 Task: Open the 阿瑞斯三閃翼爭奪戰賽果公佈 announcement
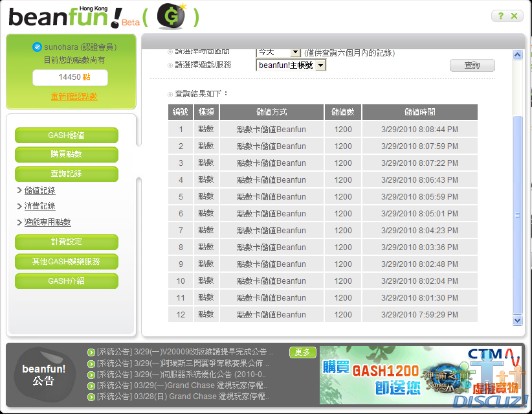tap(183, 363)
